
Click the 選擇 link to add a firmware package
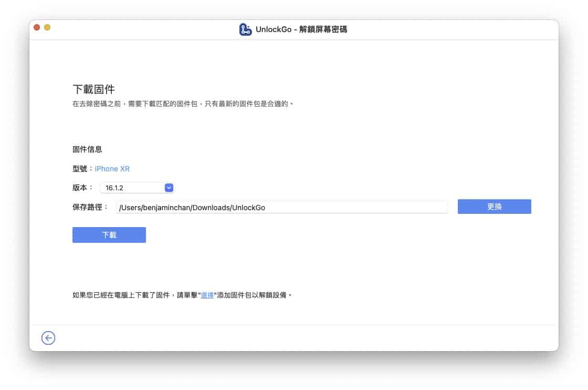[207, 295]
